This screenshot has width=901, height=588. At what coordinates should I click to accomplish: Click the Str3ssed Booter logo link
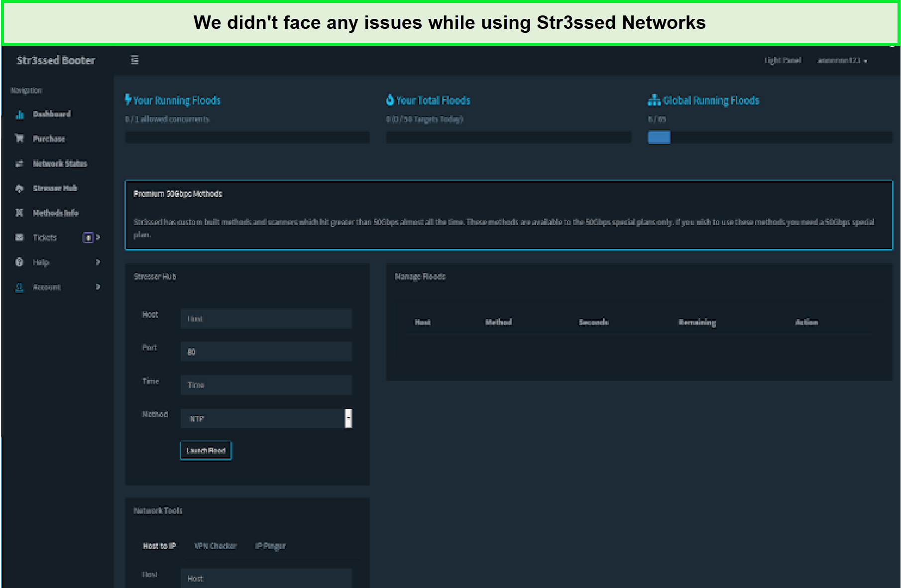56,60
